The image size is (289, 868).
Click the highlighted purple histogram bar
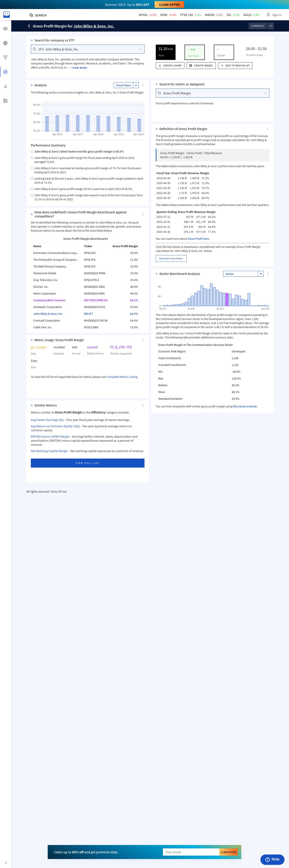[227, 299]
